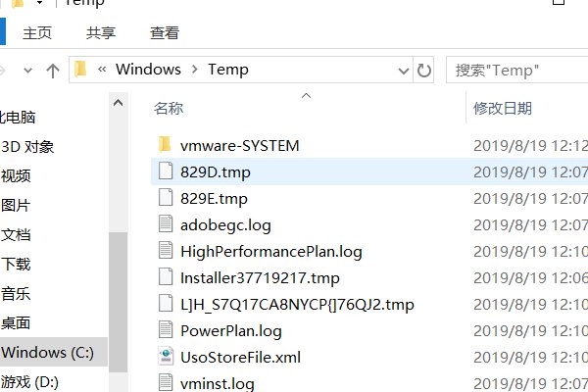The image size is (588, 392).
Task: Select Windows (C:) in navigation pane
Action: coord(48,352)
